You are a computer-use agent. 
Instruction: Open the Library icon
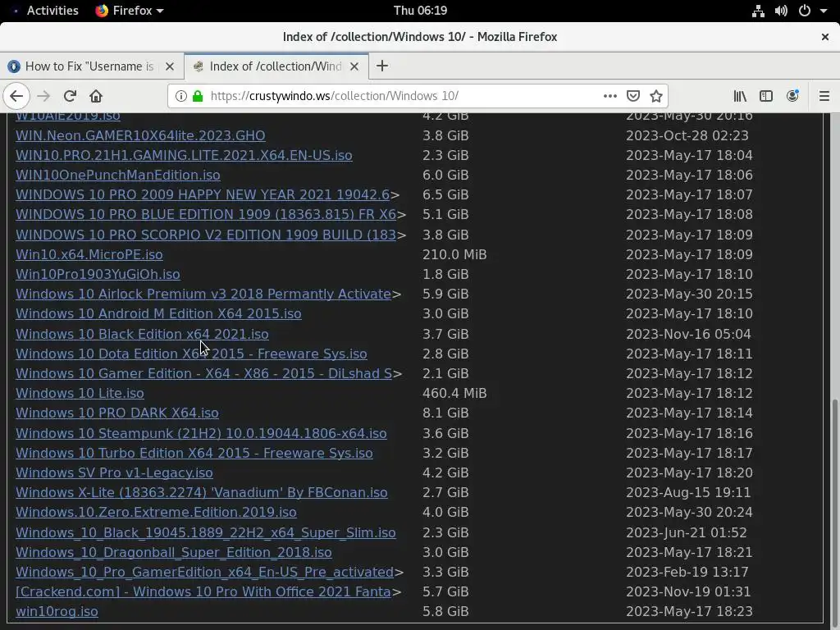click(741, 96)
